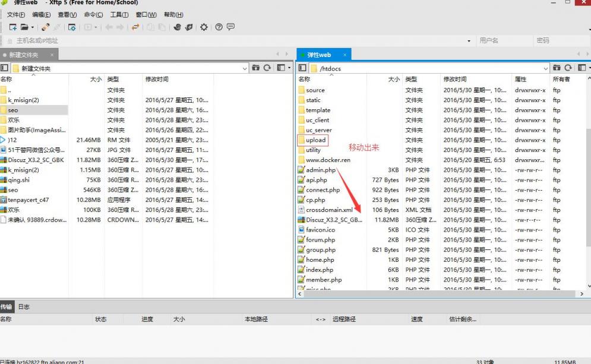The height and width of the screenshot is (364, 591).
Task: Open the dropdown arrow beside Open folder icon
Action: (32, 27)
